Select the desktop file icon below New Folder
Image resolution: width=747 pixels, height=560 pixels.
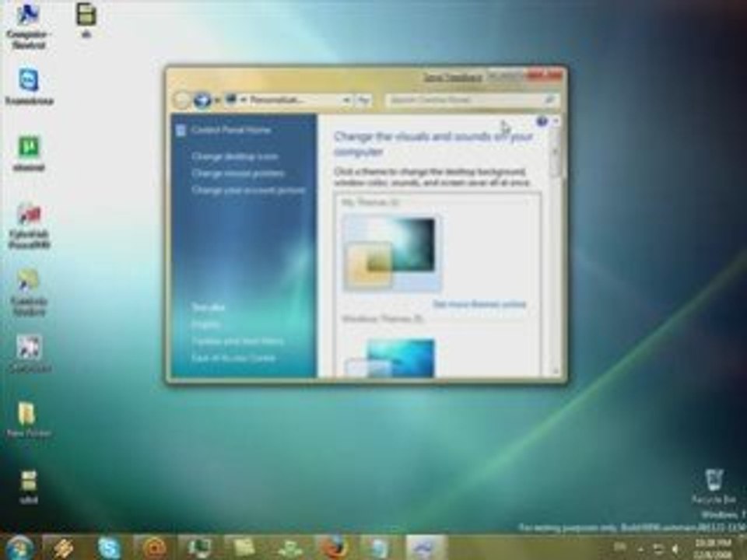(29, 487)
